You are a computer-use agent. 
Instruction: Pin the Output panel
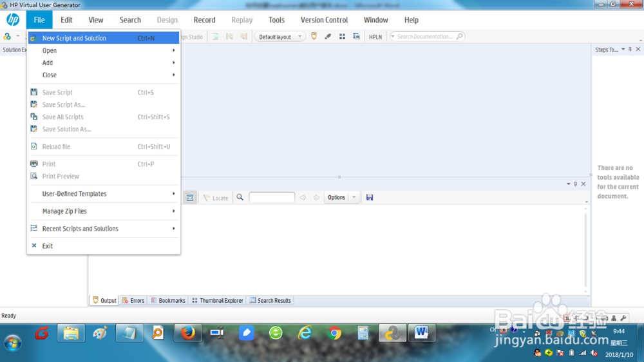pos(575,184)
